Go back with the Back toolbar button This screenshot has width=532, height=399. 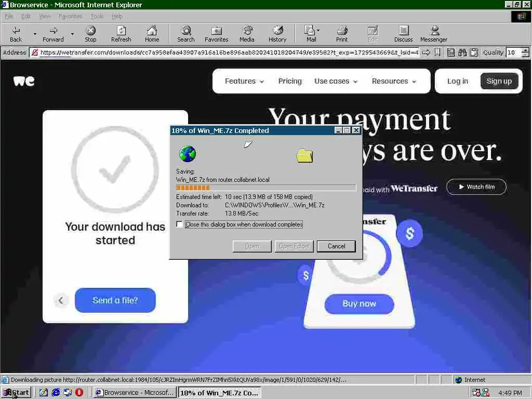[16, 34]
